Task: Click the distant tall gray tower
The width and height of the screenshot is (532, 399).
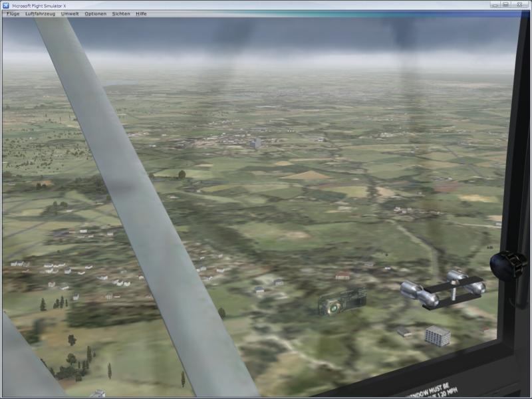Action: point(255,143)
